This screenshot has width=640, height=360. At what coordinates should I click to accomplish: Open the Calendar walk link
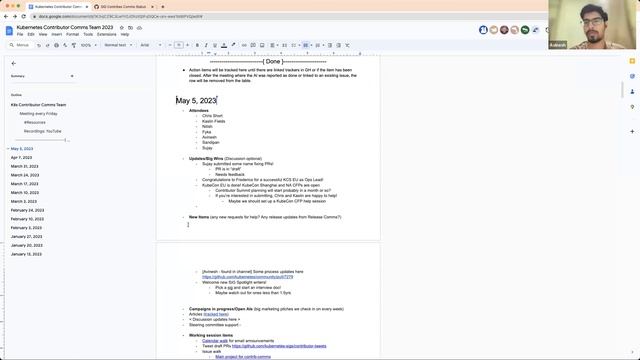tap(215, 341)
